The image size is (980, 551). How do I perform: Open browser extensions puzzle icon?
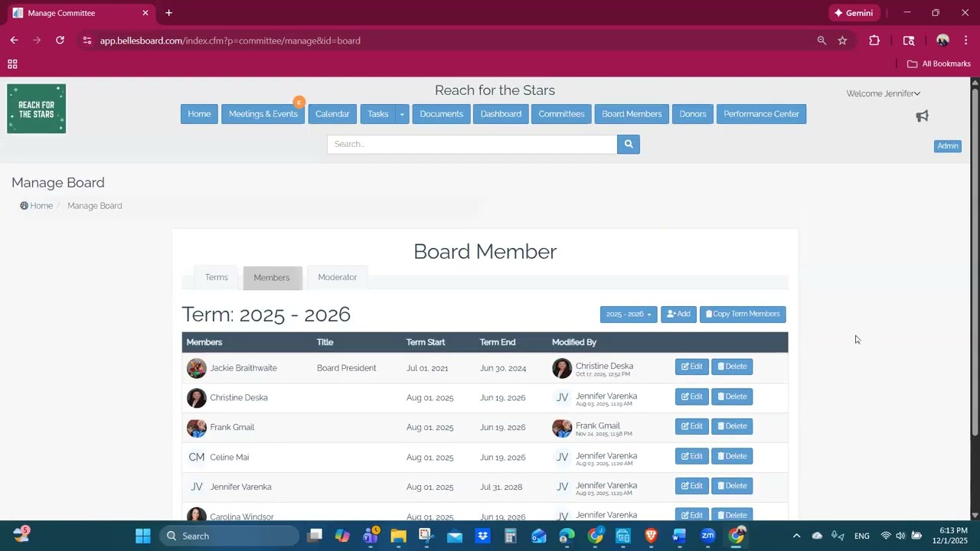(874, 41)
